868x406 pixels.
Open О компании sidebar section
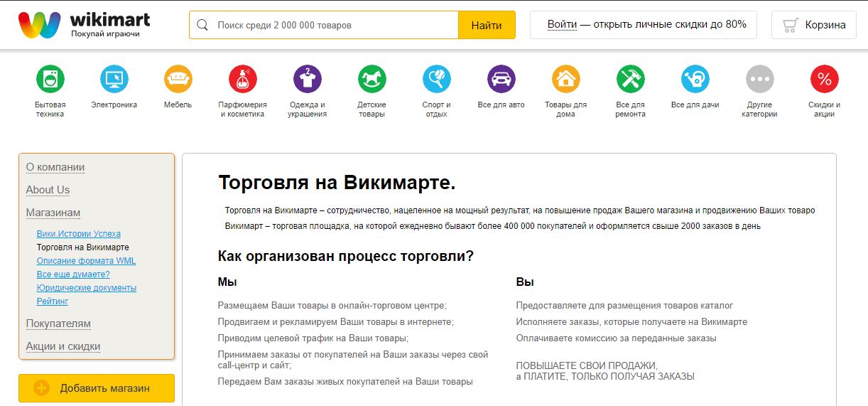coord(55,167)
